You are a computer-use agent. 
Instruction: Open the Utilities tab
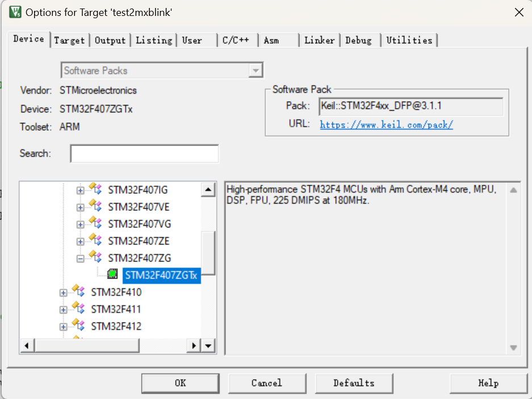409,40
